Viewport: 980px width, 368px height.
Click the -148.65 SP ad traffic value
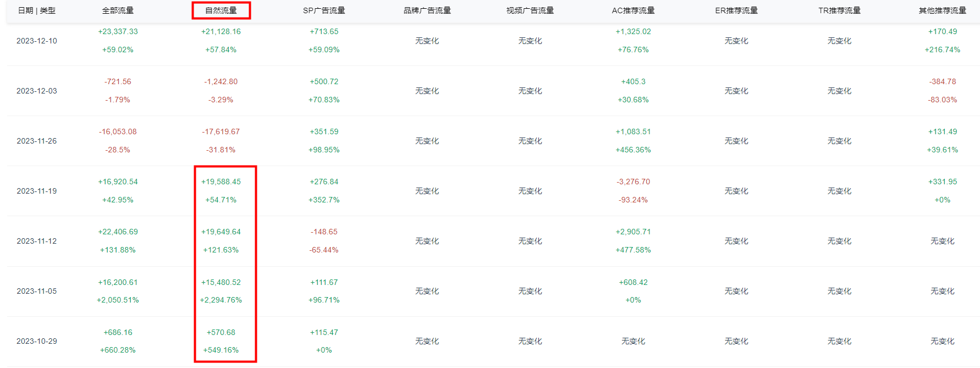324,232
